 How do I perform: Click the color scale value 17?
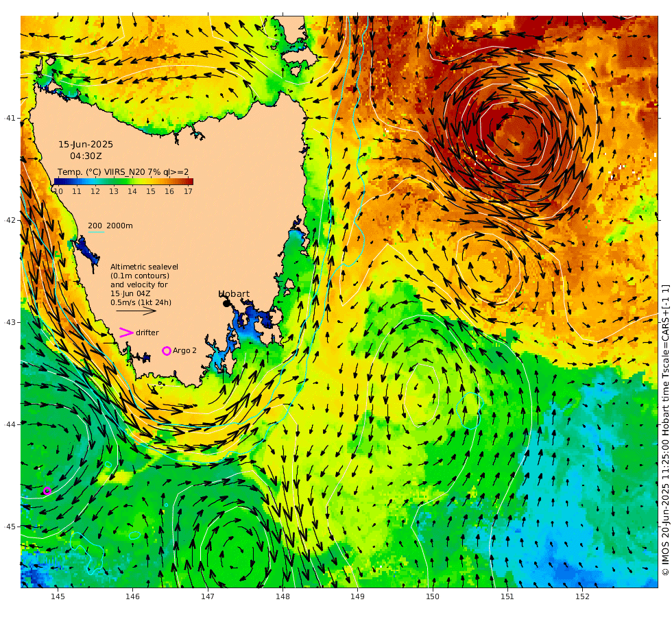click(x=188, y=191)
